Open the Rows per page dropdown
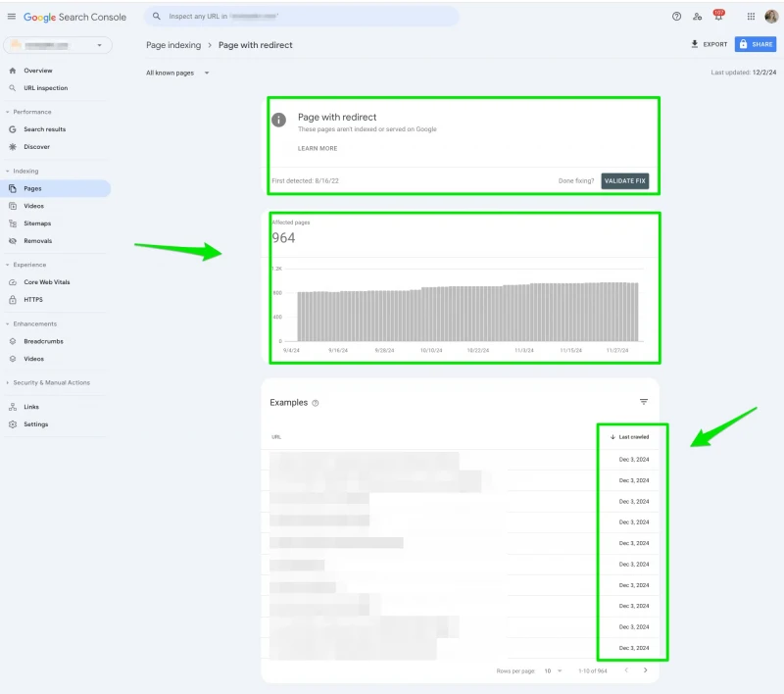 (553, 671)
